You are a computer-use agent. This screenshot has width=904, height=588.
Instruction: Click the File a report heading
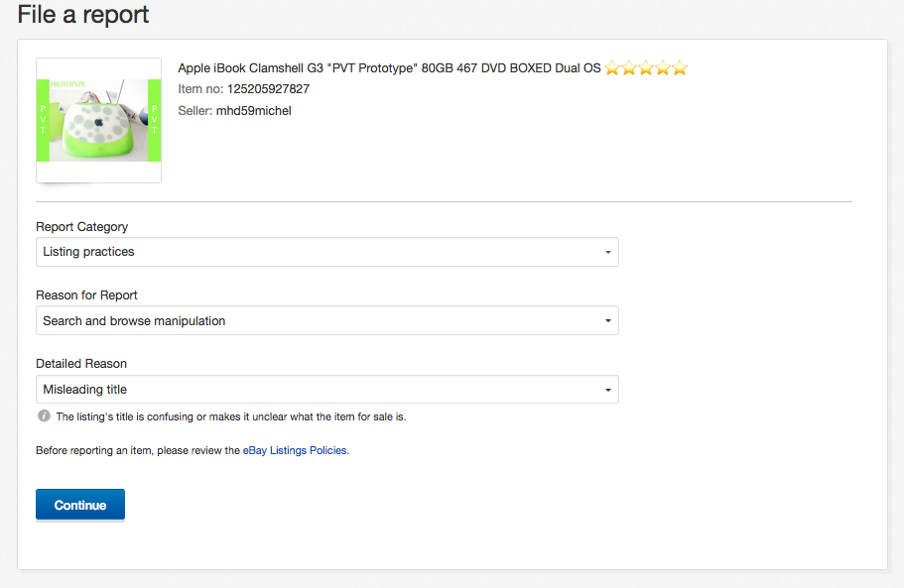coord(83,15)
